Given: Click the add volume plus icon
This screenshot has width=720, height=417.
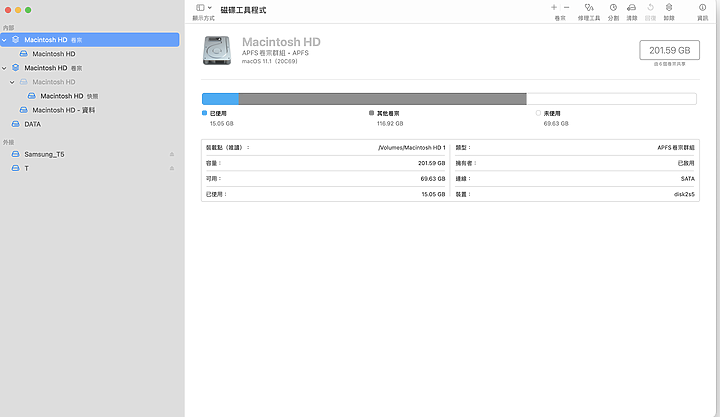Looking at the screenshot, I should pyautogui.click(x=554, y=7).
